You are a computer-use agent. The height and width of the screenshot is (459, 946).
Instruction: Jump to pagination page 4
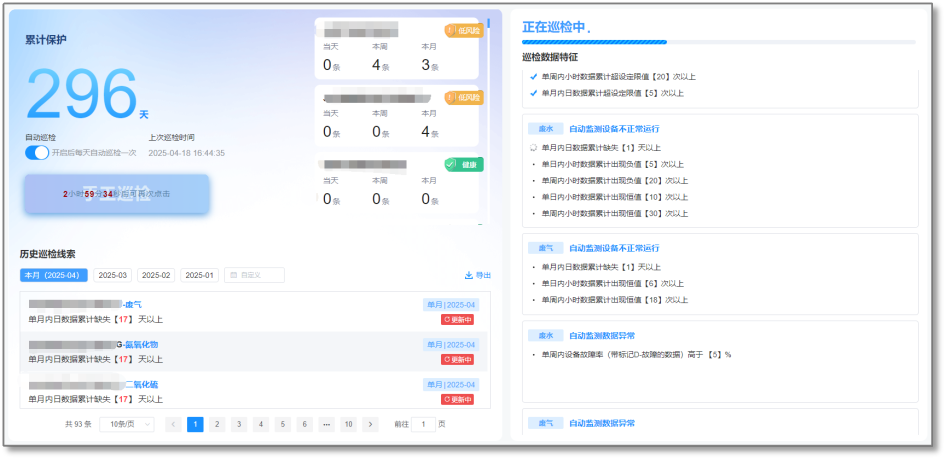click(x=261, y=424)
